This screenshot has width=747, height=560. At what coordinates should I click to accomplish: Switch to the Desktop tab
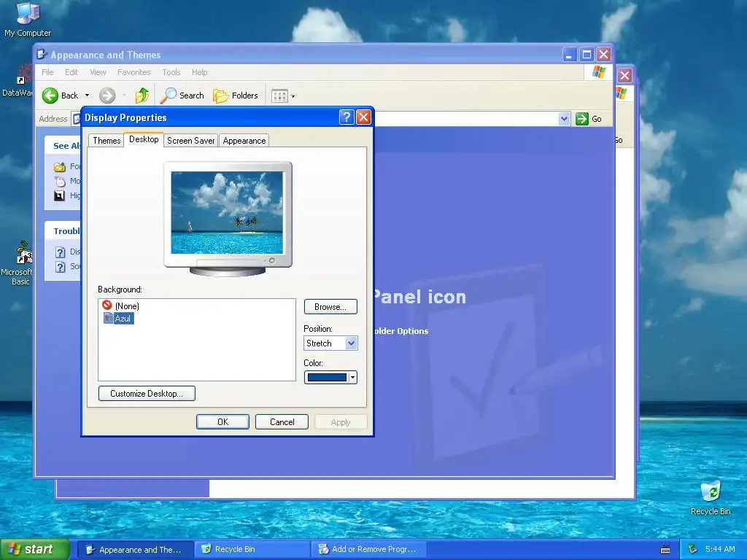click(144, 139)
